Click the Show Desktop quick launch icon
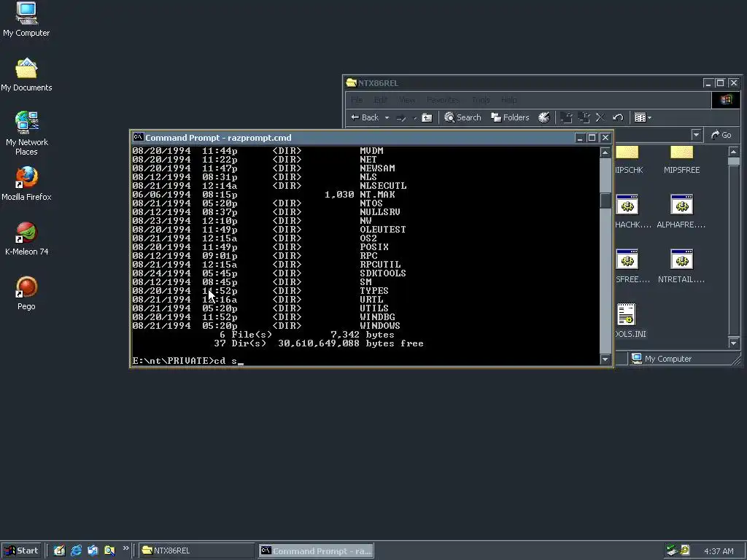This screenshot has width=747, height=560. click(x=59, y=551)
